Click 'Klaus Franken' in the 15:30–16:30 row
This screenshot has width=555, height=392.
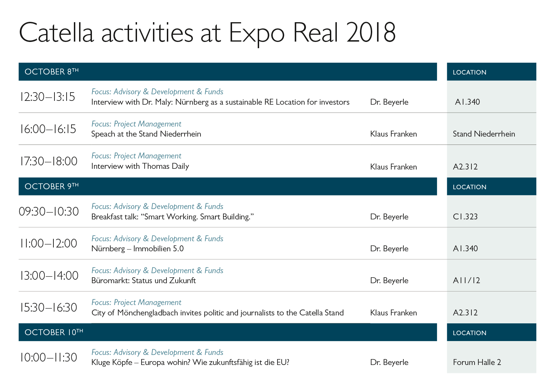393,313
